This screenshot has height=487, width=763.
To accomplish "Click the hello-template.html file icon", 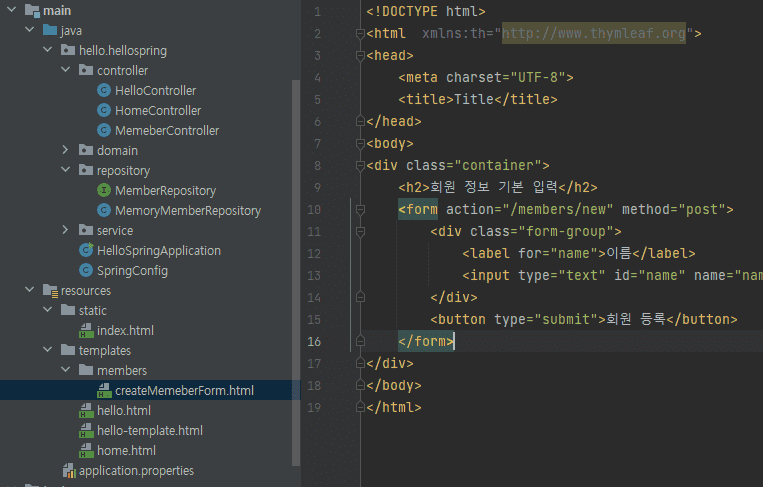I will [x=86, y=430].
